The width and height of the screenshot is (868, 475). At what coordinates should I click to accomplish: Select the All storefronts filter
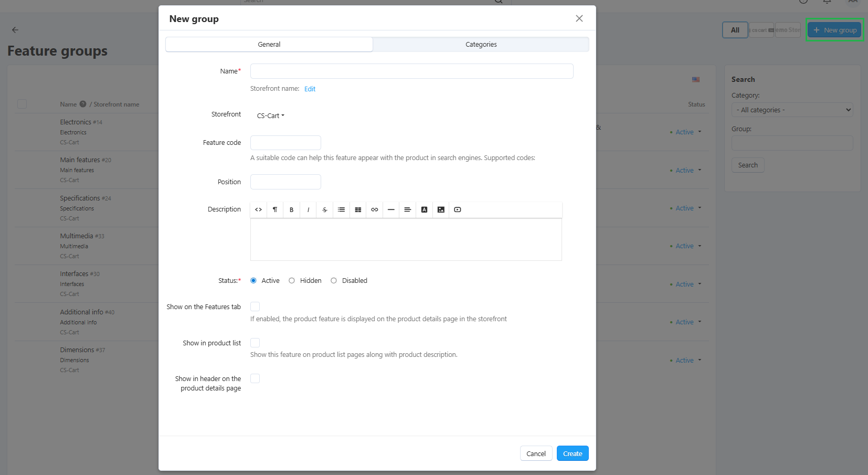click(735, 30)
